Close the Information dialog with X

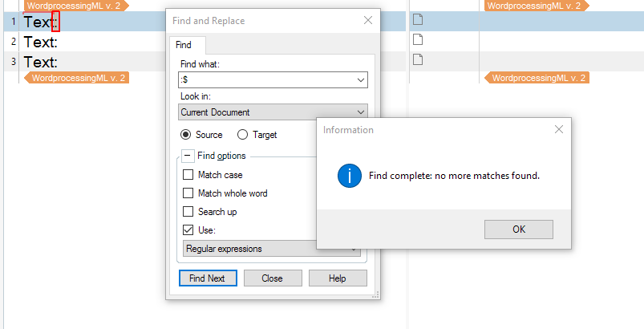[x=559, y=129]
